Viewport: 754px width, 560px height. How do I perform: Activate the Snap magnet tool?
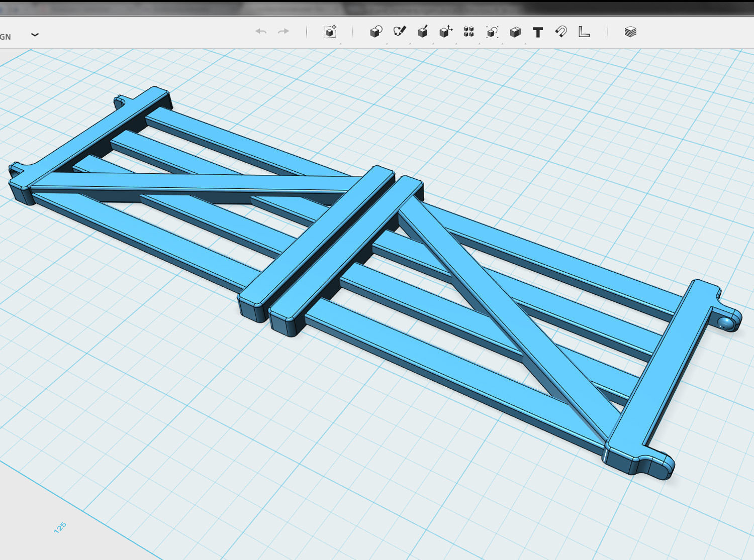point(561,32)
